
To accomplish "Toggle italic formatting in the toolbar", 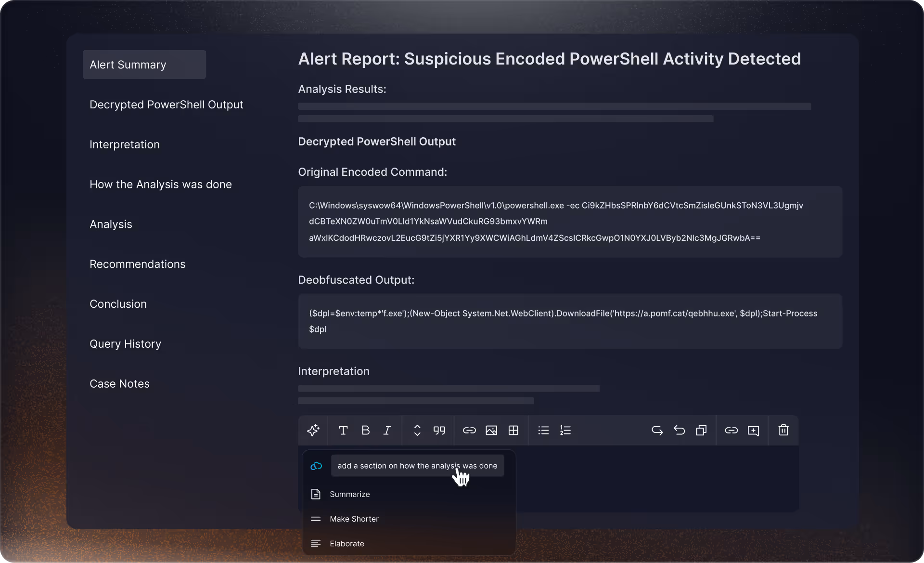I will pos(387,430).
